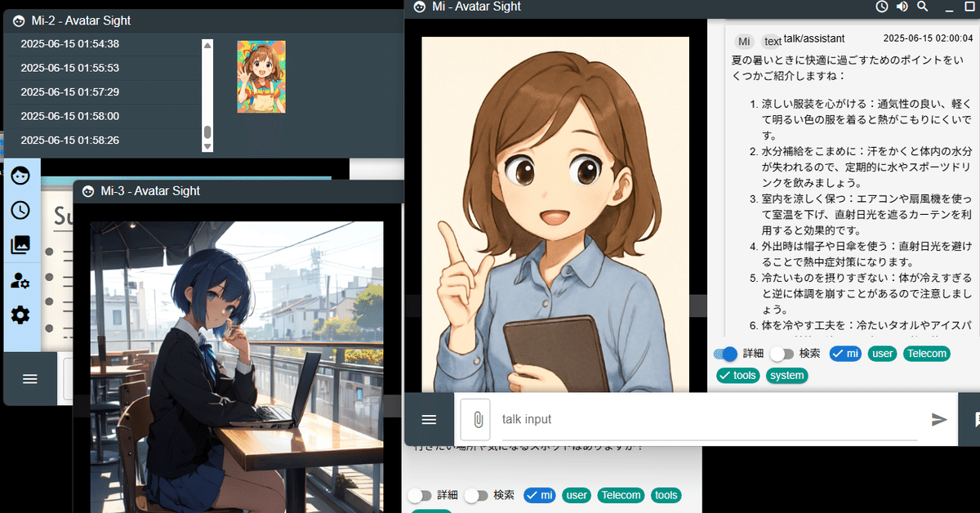Click the paperclip attach file icon

click(475, 420)
